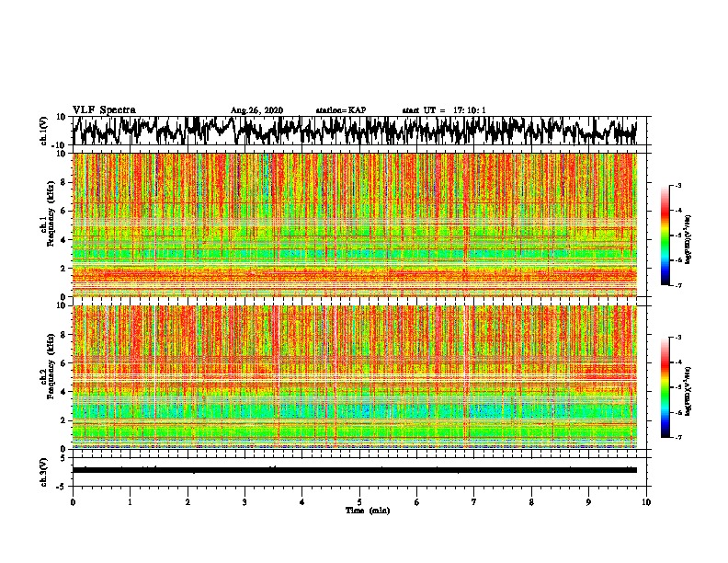
Task: Click the "8" kHz tick of ch.1 spectrogram
Action: tap(63, 182)
